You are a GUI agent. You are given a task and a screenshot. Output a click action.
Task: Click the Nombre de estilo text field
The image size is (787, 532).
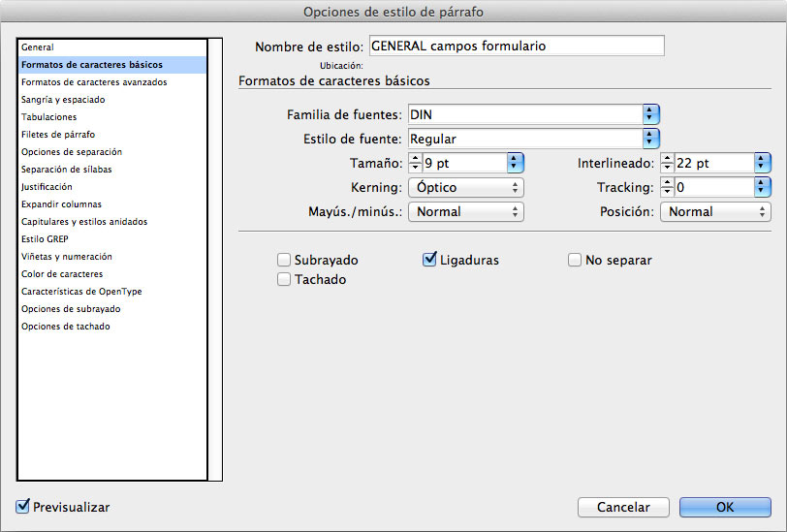pos(517,46)
